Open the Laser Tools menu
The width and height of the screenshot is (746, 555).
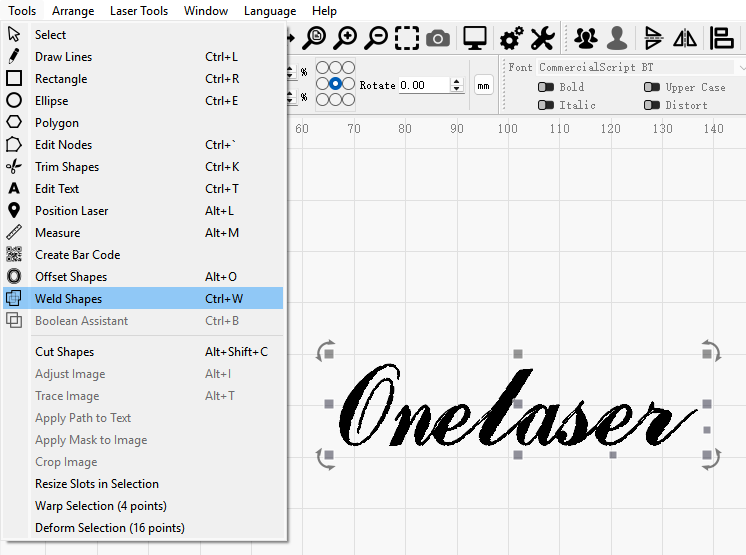coord(138,11)
